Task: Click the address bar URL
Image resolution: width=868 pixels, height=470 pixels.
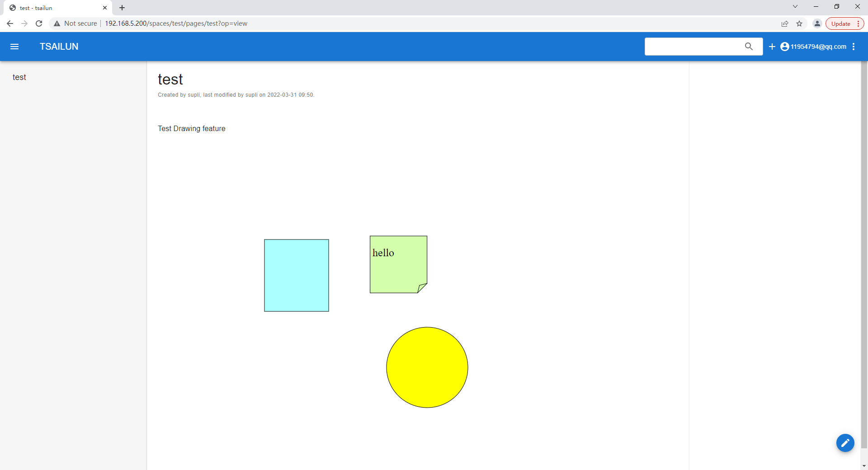Action: (x=176, y=23)
